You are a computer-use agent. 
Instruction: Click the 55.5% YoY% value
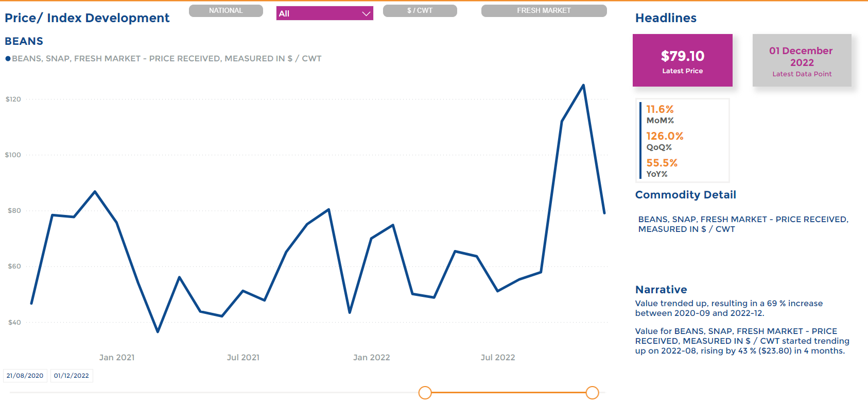662,163
